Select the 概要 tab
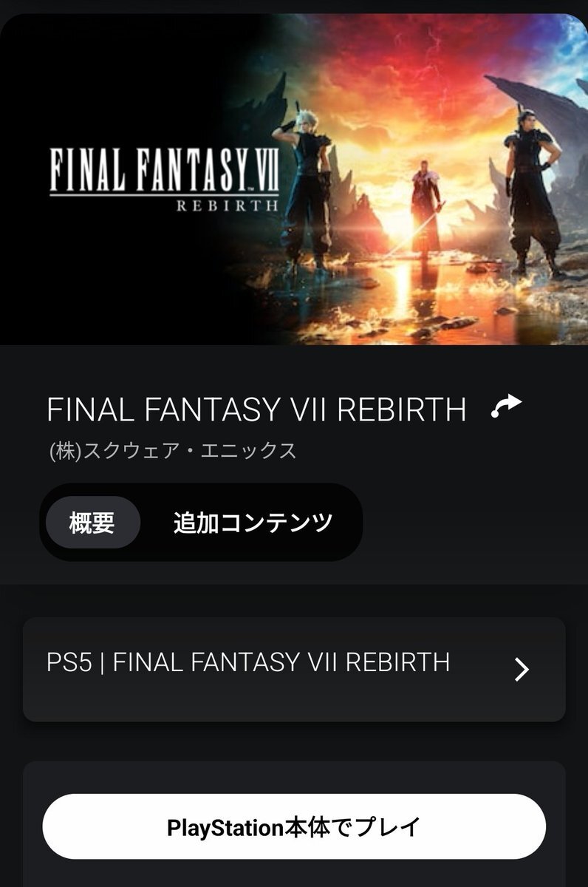 click(92, 523)
